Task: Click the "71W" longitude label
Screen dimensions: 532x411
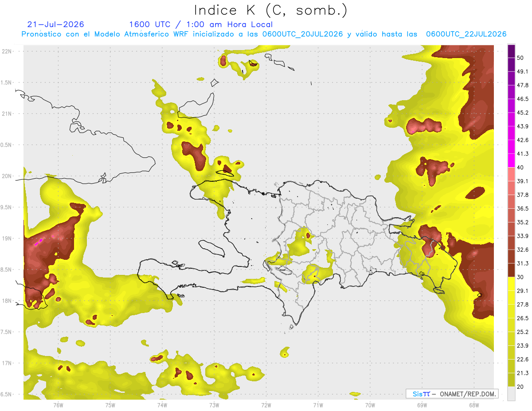Action: pyautogui.click(x=318, y=405)
